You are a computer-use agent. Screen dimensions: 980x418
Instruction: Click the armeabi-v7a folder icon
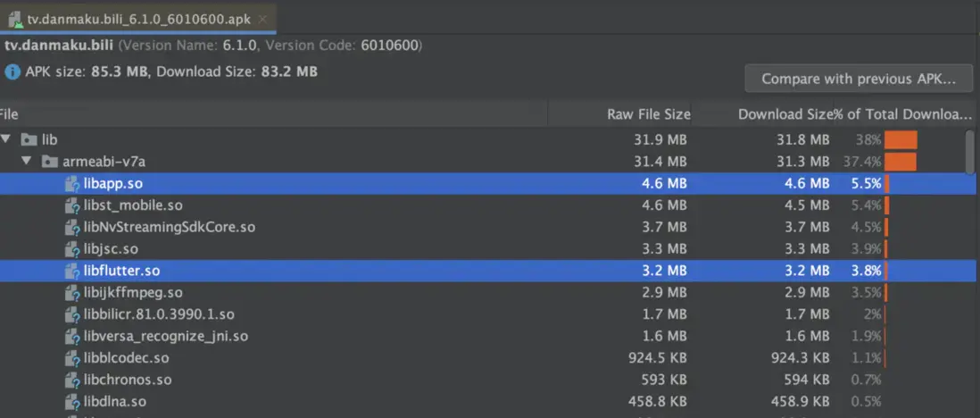50,162
